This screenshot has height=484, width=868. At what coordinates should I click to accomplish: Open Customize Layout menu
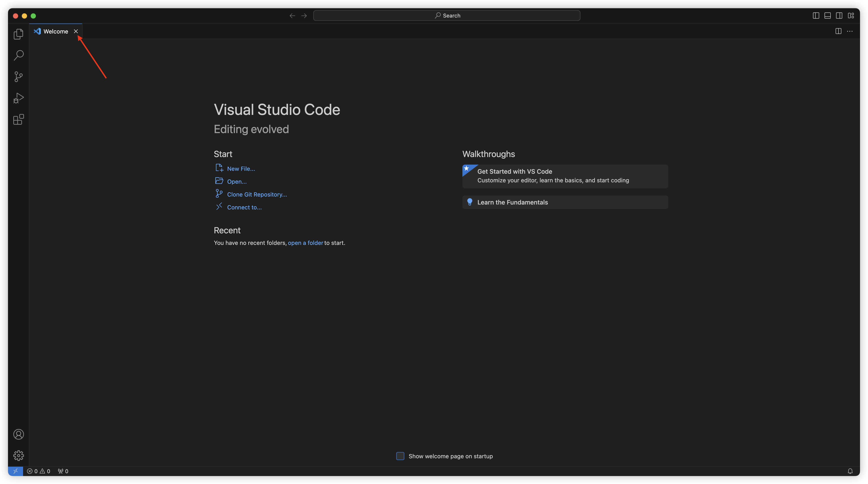click(x=851, y=16)
